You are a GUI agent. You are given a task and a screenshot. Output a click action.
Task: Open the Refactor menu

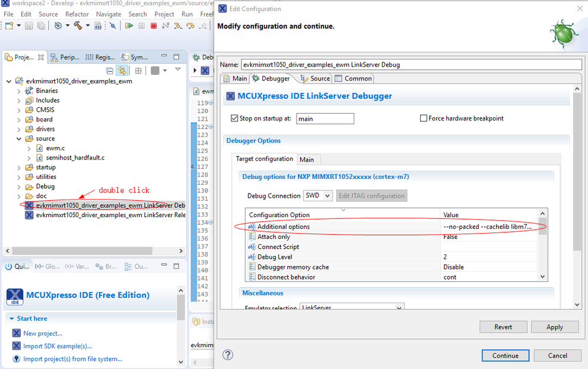tap(77, 14)
